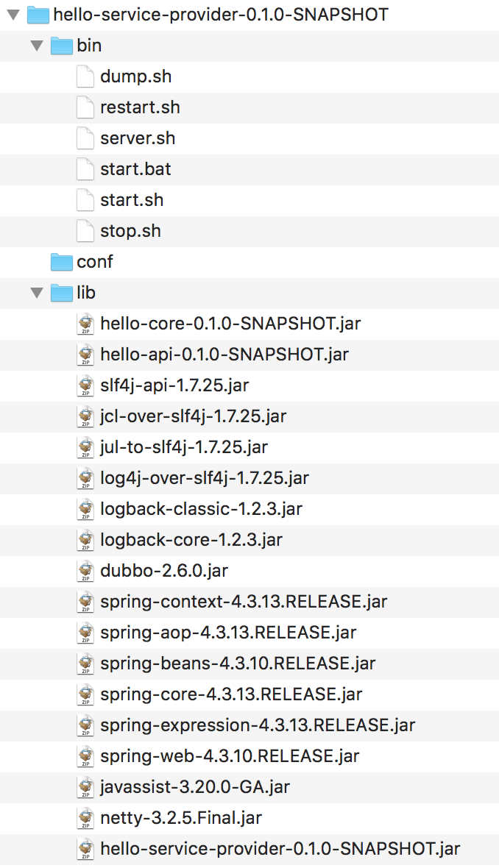Collapse the bin folder disclosure triangle

coord(37,46)
